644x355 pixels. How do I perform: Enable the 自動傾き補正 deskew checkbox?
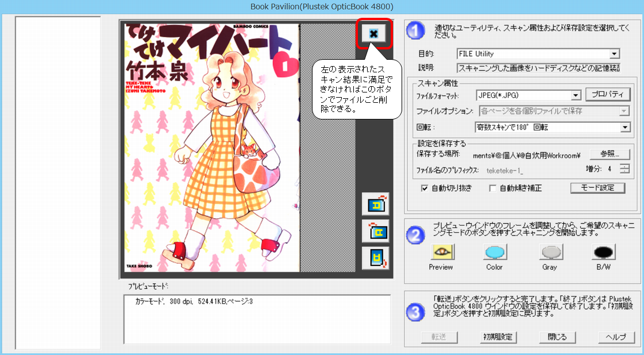(x=493, y=188)
